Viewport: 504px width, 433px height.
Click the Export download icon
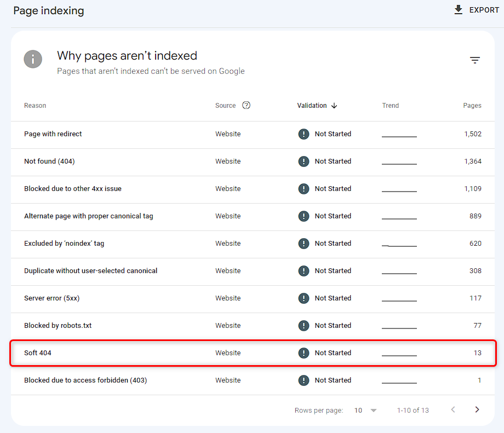pyautogui.click(x=459, y=10)
